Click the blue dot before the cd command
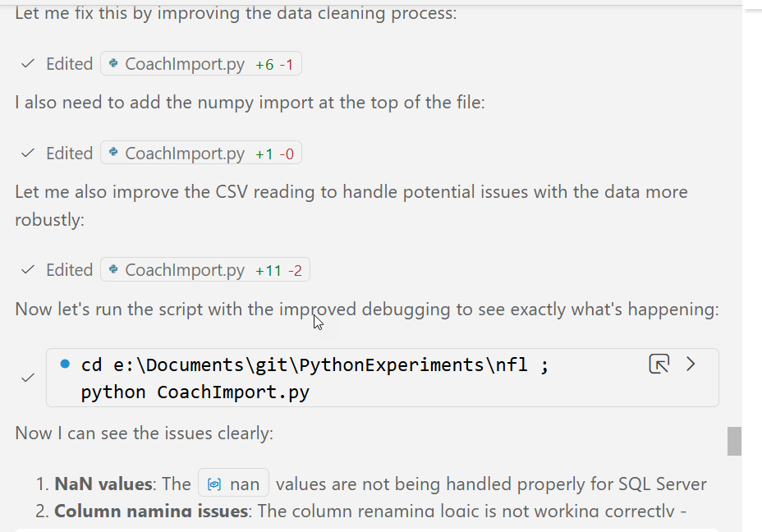Viewport: 762px width, 532px height. pyautogui.click(x=66, y=364)
